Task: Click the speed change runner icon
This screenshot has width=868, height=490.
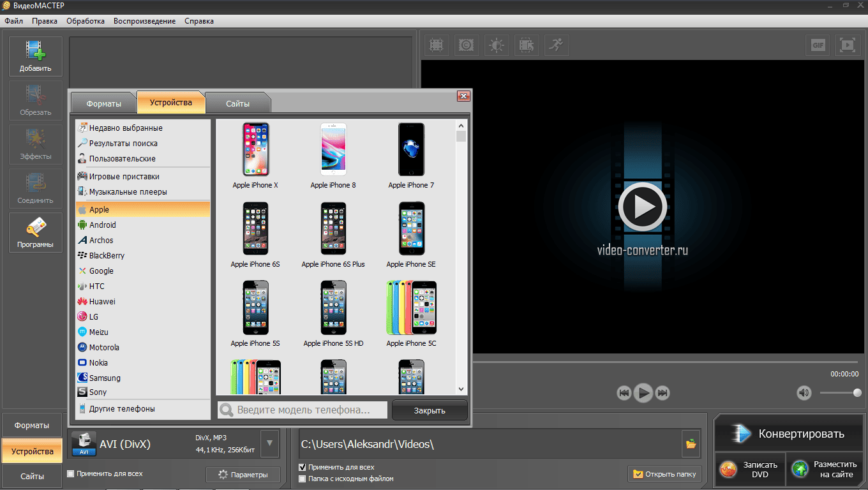Action: (x=556, y=45)
